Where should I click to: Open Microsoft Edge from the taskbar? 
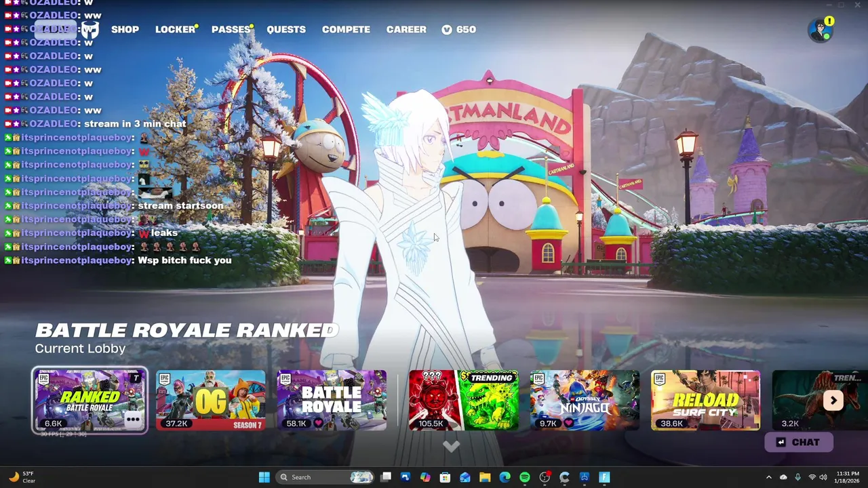pyautogui.click(x=505, y=477)
